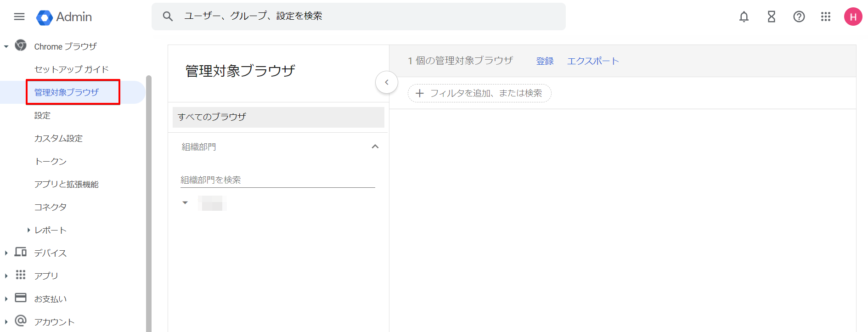Click the search magnifier icon

(168, 17)
